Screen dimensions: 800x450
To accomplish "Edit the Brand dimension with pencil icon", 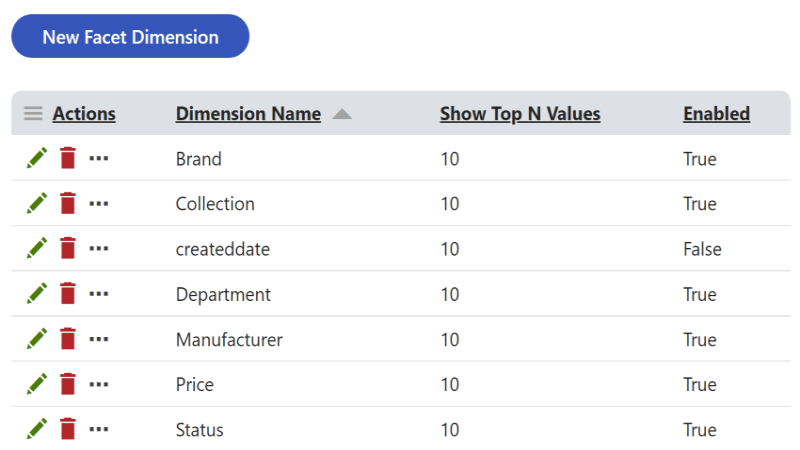I will [37, 159].
